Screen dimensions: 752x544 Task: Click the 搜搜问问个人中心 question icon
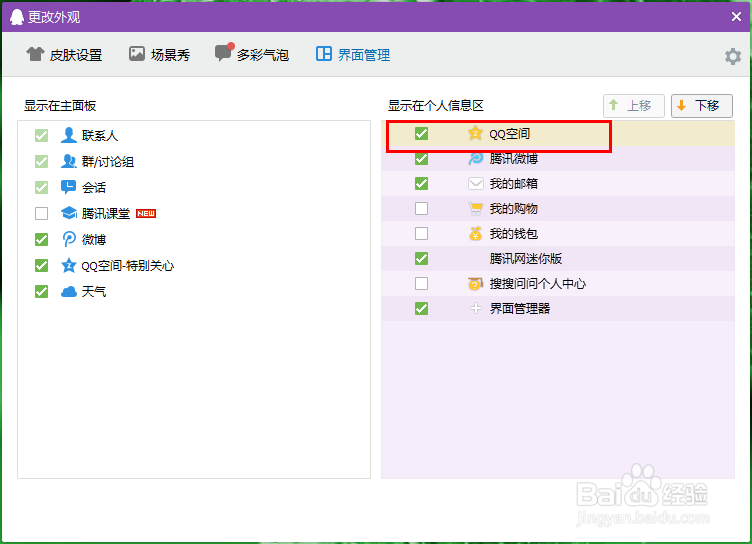click(x=475, y=284)
